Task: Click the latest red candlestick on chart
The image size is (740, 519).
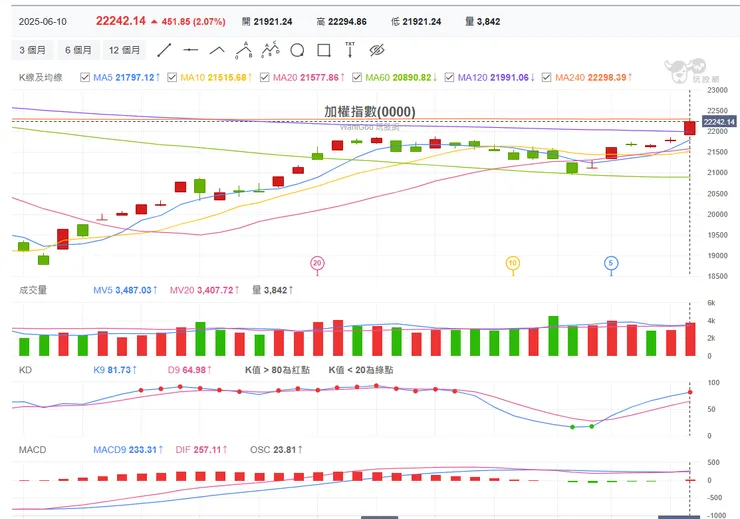Action: click(x=690, y=128)
